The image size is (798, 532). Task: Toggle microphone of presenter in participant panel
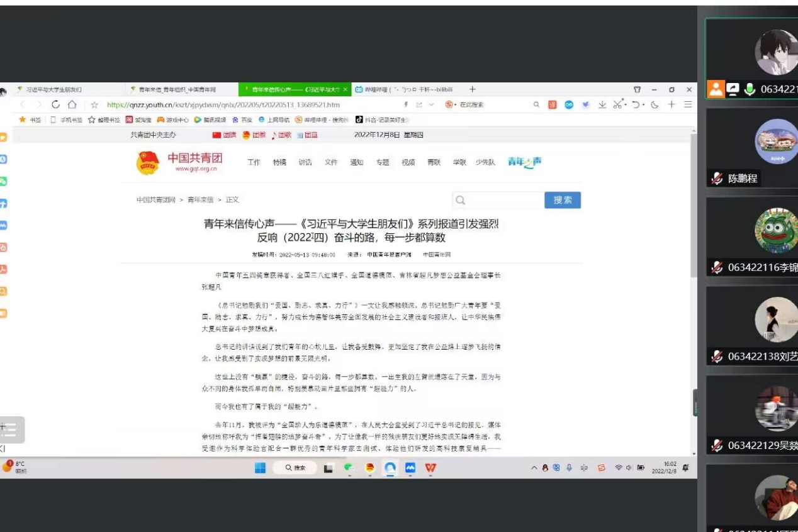pos(749,89)
